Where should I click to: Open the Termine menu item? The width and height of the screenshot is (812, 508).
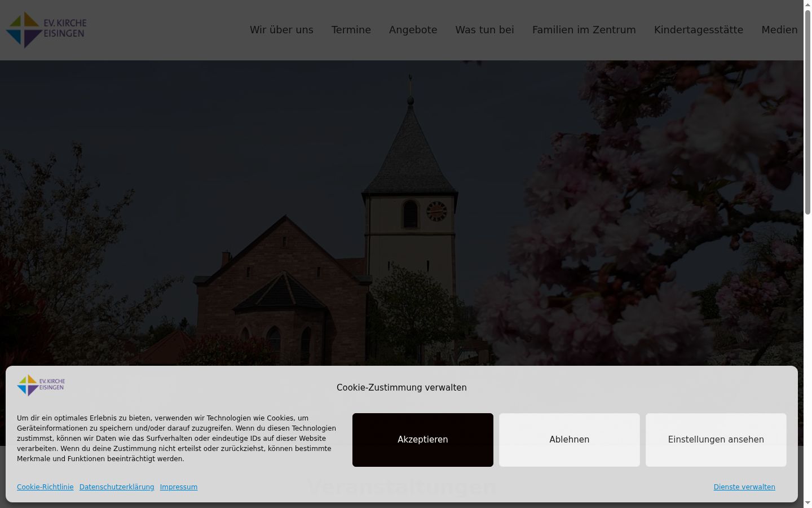tap(351, 30)
